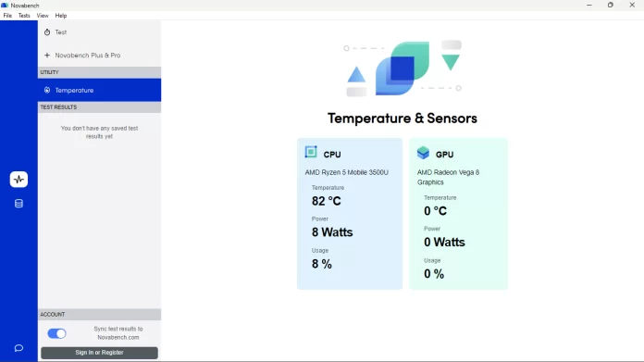
Task: Open the Help menu
Action: (x=61, y=16)
